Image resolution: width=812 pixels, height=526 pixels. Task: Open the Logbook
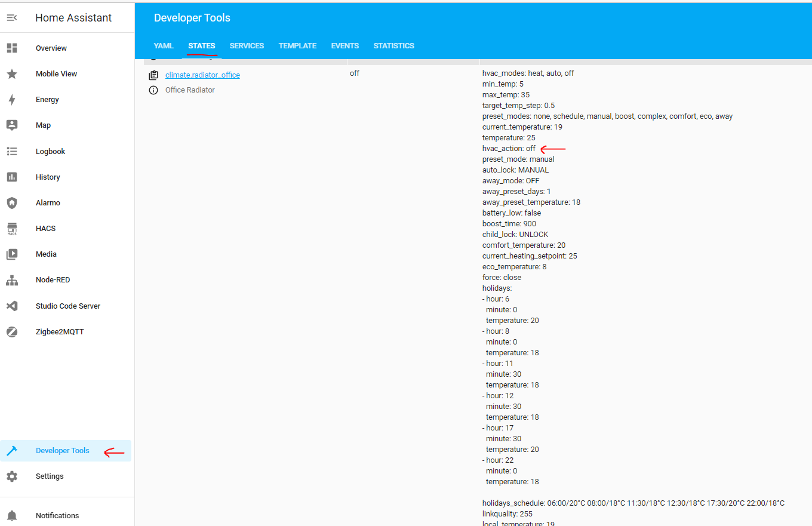point(50,151)
